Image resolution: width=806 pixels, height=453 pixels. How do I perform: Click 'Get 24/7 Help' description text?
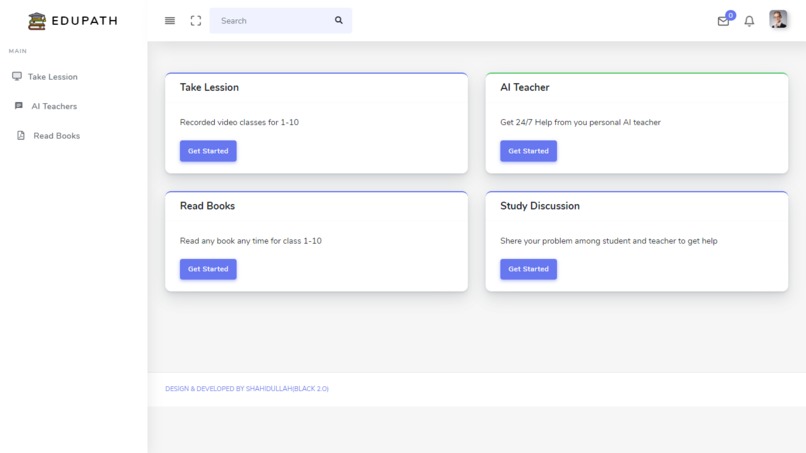[580, 122]
